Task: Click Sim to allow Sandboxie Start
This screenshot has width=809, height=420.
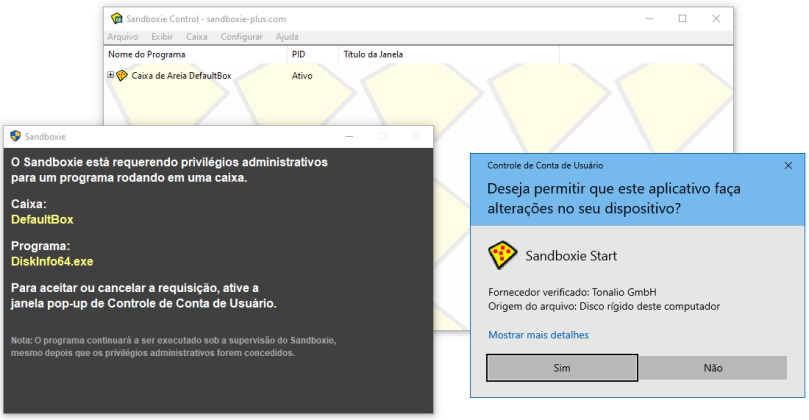Action: pos(562,368)
